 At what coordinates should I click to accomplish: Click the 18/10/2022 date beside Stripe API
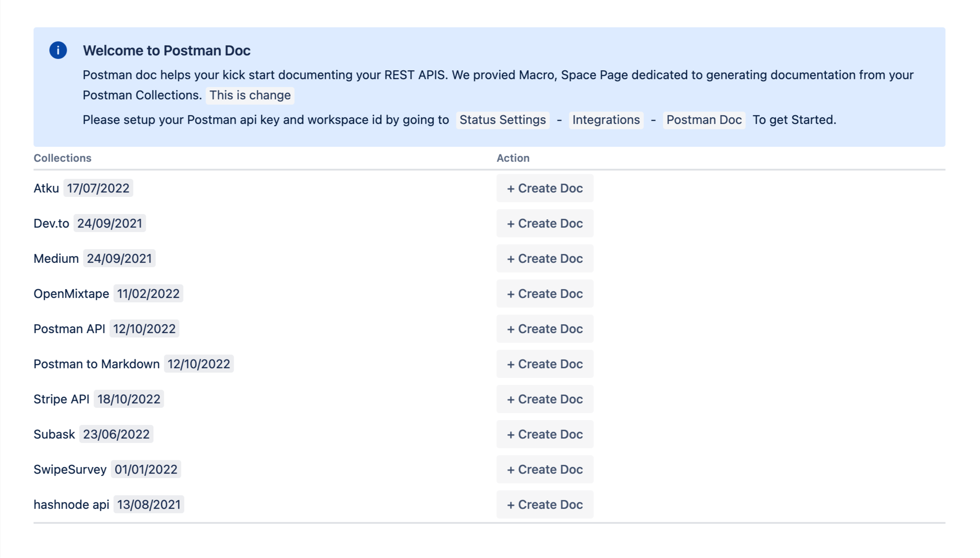click(129, 399)
